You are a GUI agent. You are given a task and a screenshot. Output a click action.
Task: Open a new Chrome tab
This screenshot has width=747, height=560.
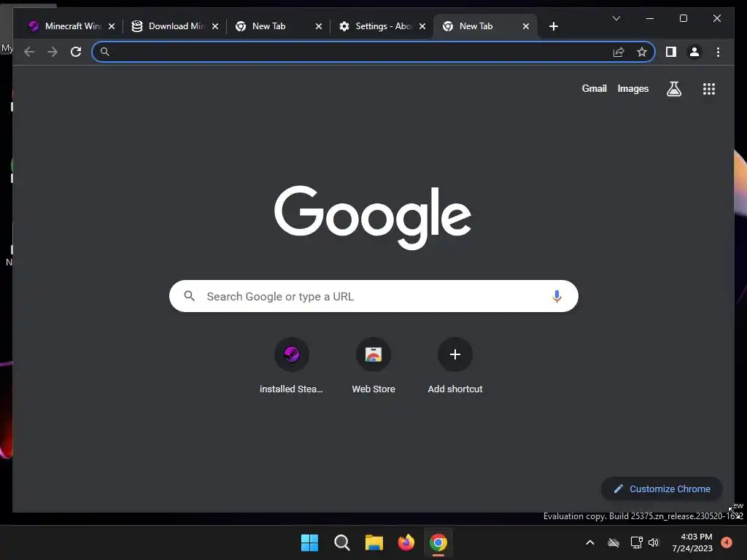(x=553, y=26)
